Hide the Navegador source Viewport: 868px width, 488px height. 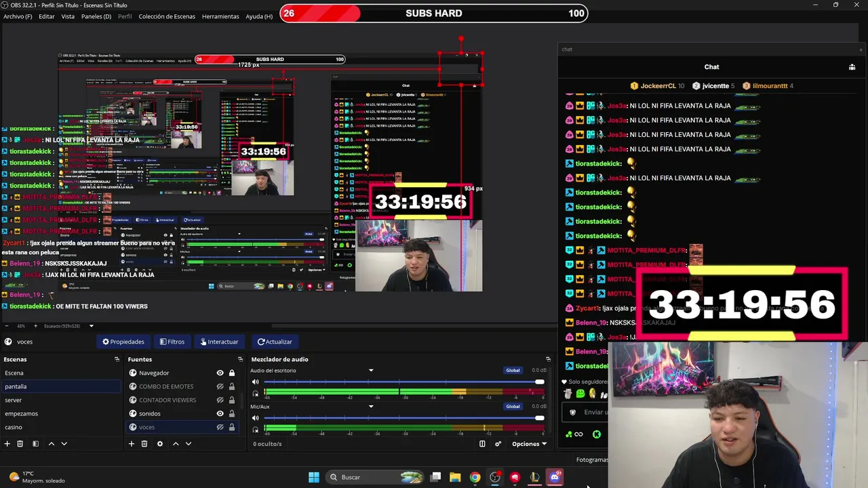[220, 373]
